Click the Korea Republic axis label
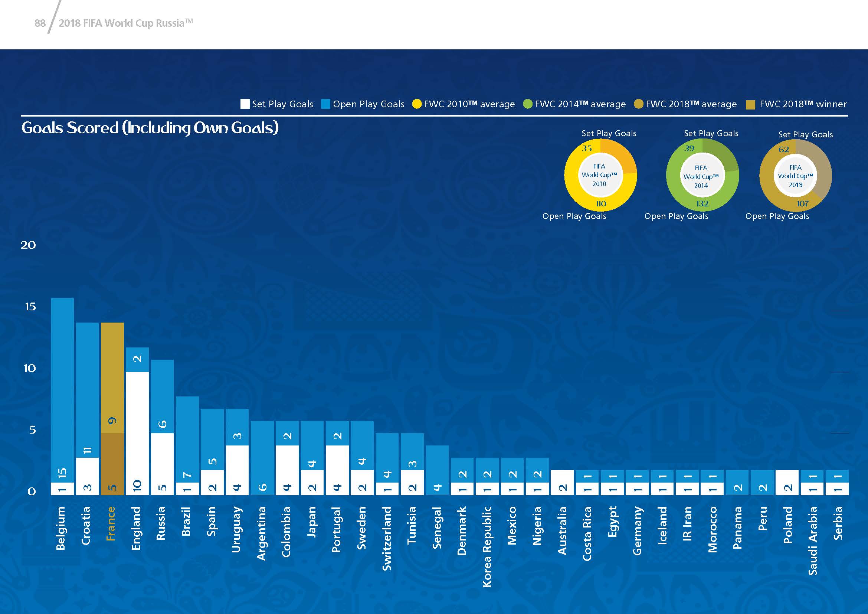 coord(487,546)
